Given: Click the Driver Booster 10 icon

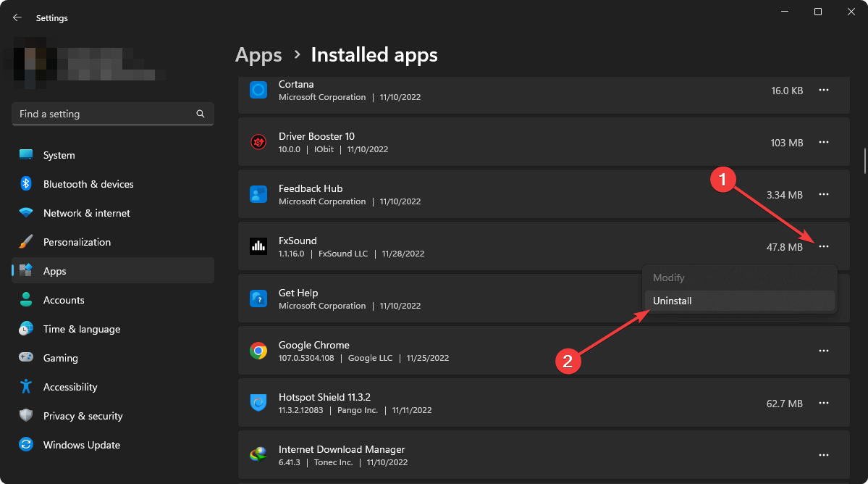Looking at the screenshot, I should (258, 143).
